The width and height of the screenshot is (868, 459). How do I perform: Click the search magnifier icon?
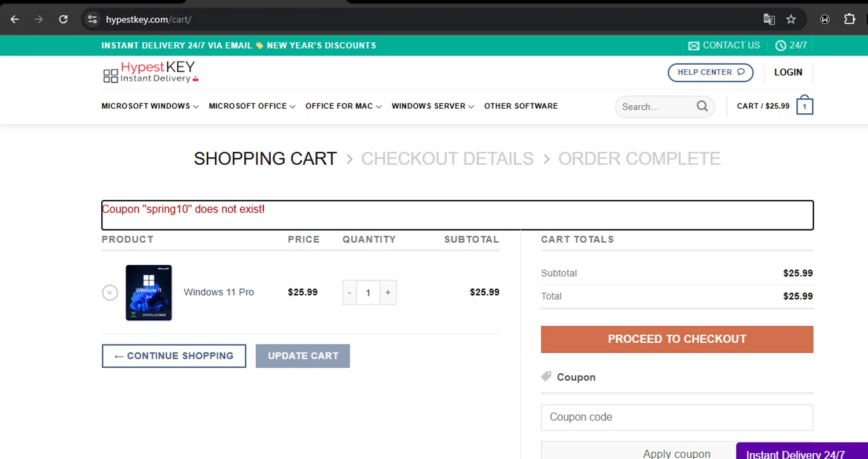702,106
